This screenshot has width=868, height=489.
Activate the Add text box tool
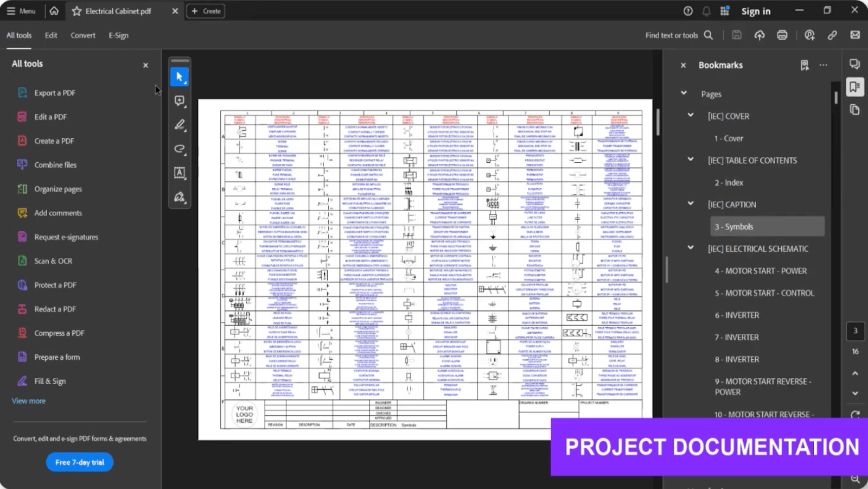(180, 173)
